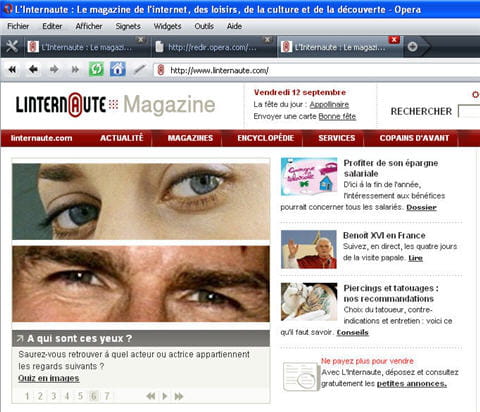Reload the page with the green icon
480x412 pixels.
96,69
